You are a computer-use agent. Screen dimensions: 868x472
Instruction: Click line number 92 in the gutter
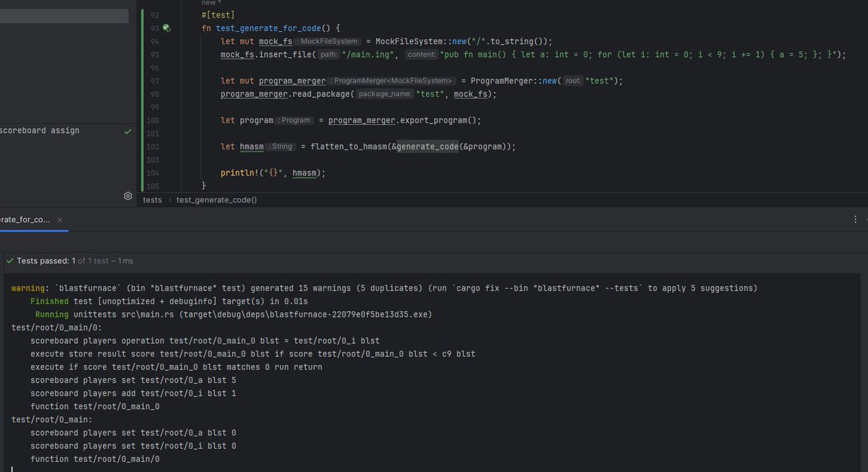[x=154, y=14]
